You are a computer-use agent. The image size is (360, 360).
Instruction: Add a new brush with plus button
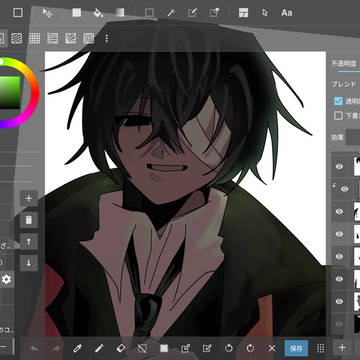pos(29,199)
